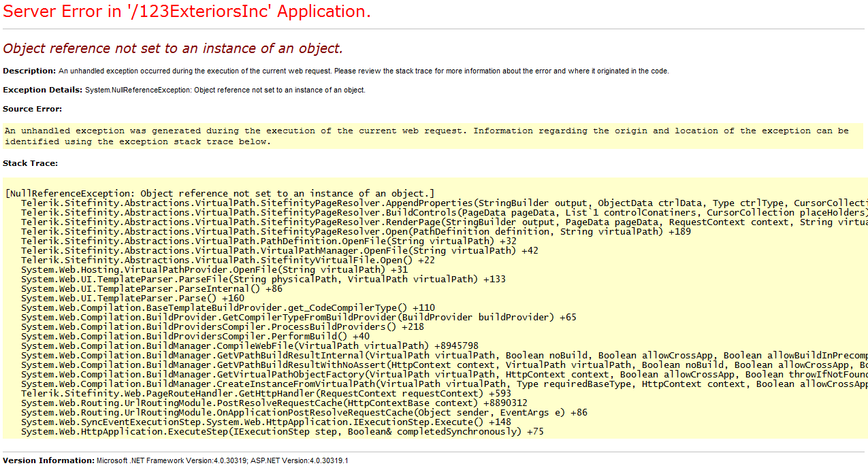The image size is (868, 472).
Task: Select the SitefinityPageResolver.RenderPage stack line
Action: pyautogui.click(x=445, y=222)
